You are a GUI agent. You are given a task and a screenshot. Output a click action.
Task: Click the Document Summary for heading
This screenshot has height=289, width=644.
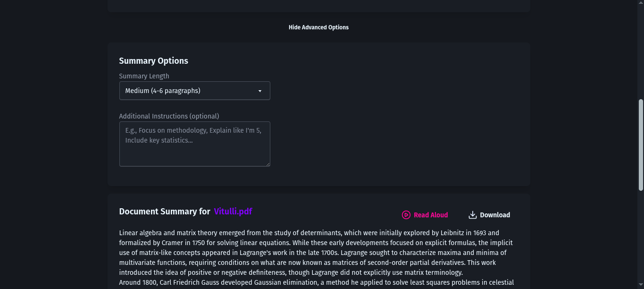pyautogui.click(x=164, y=212)
